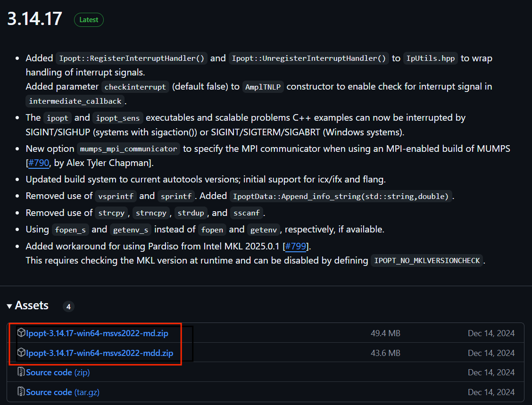This screenshot has height=405, width=532.
Task: Download Ipopt-3.14.17-win64-msvs2022-mdd.zip
Action: coord(100,353)
